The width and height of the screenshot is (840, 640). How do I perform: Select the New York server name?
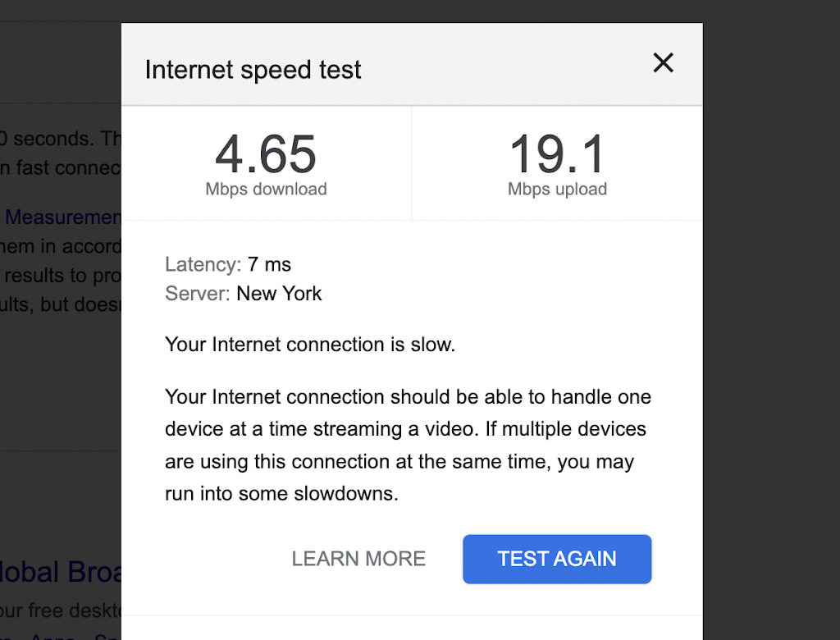click(x=279, y=294)
